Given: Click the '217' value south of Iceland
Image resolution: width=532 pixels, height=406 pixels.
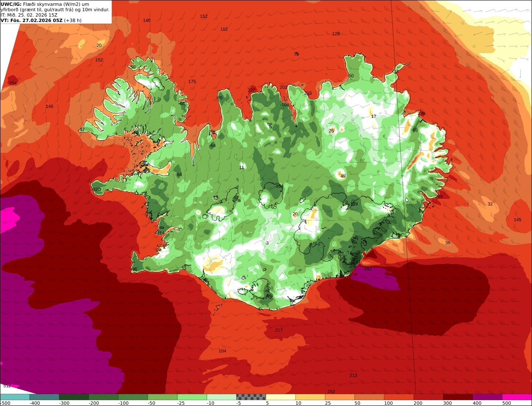Looking at the screenshot, I should coord(279,330).
